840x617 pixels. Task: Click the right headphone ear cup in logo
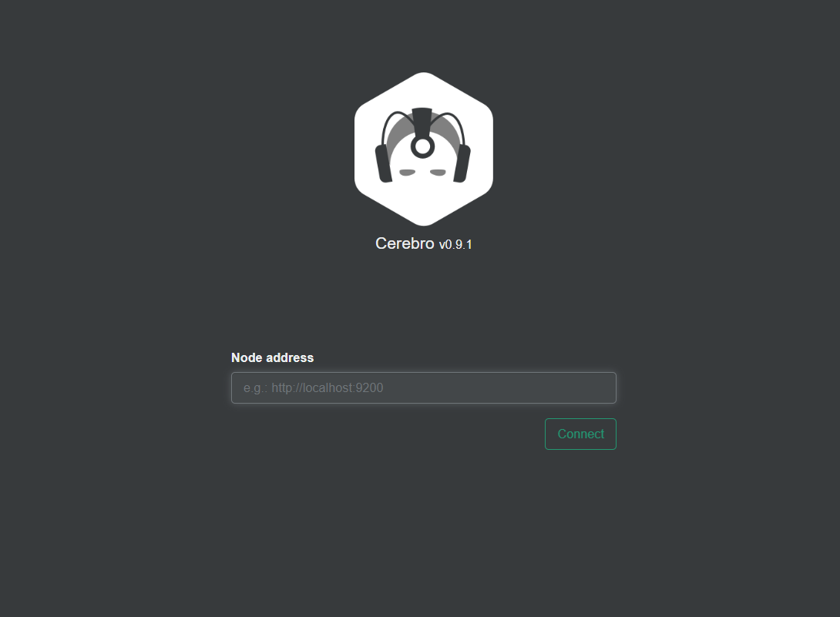pyautogui.click(x=462, y=163)
